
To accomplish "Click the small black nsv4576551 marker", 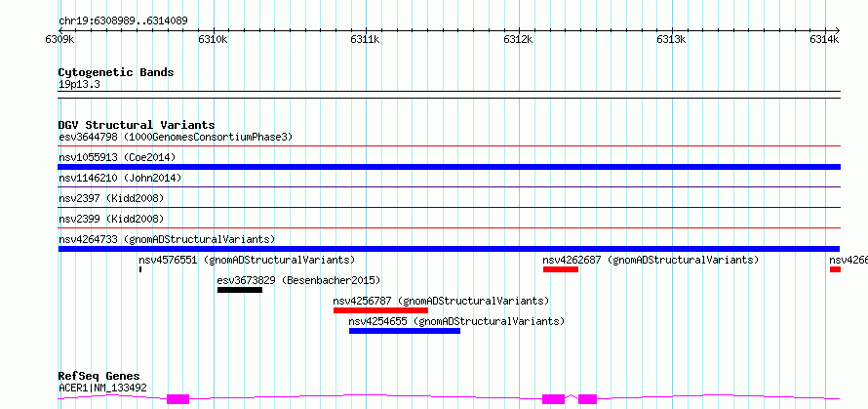I will click(x=140, y=269).
